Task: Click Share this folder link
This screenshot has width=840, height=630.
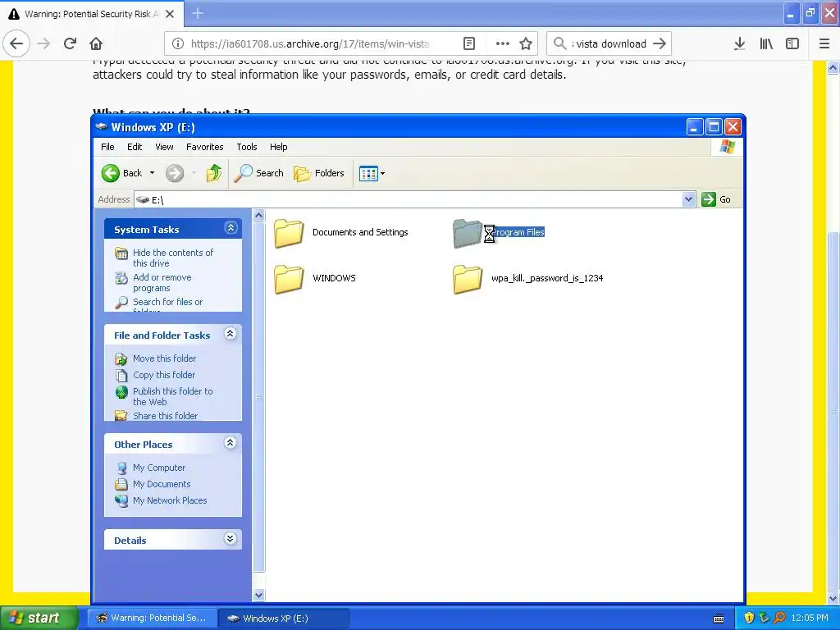Action: (165, 416)
